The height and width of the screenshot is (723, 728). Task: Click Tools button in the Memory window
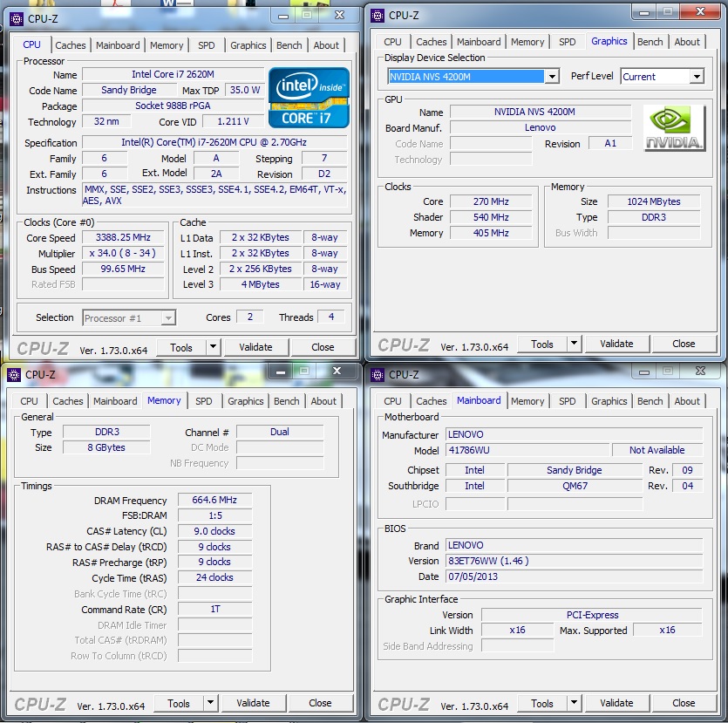[x=179, y=704]
